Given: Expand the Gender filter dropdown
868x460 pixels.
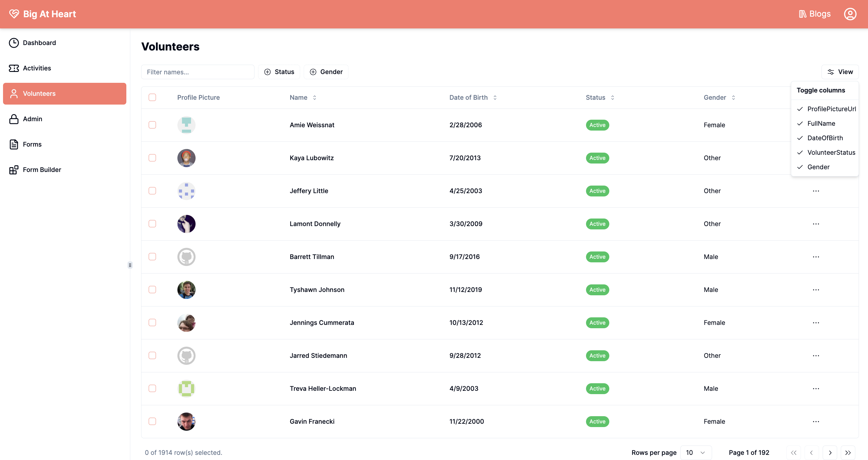Looking at the screenshot, I should click(326, 72).
